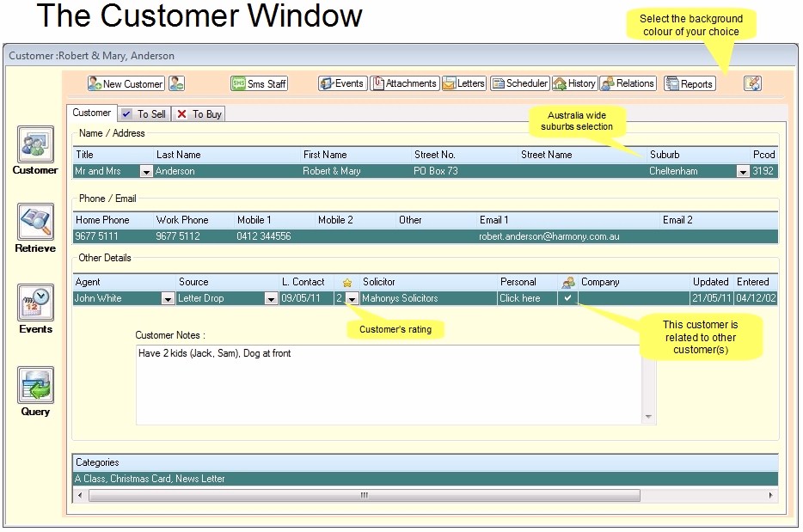Expand the Cheltenham suburb dropdown

(742, 171)
